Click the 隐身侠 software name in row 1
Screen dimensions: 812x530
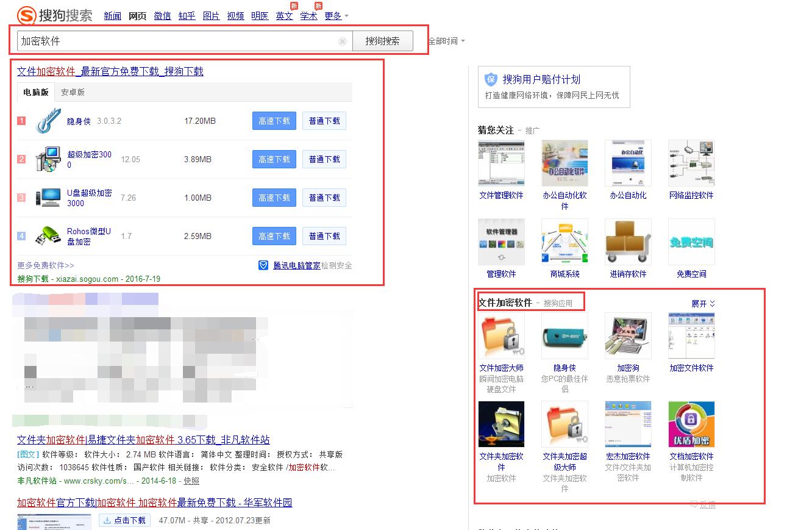[79, 121]
